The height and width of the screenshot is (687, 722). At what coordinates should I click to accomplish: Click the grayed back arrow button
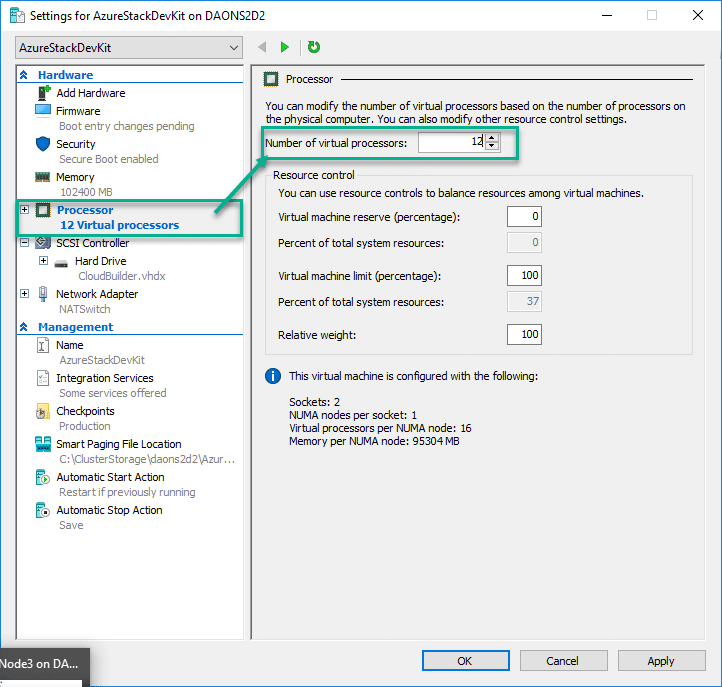(262, 47)
